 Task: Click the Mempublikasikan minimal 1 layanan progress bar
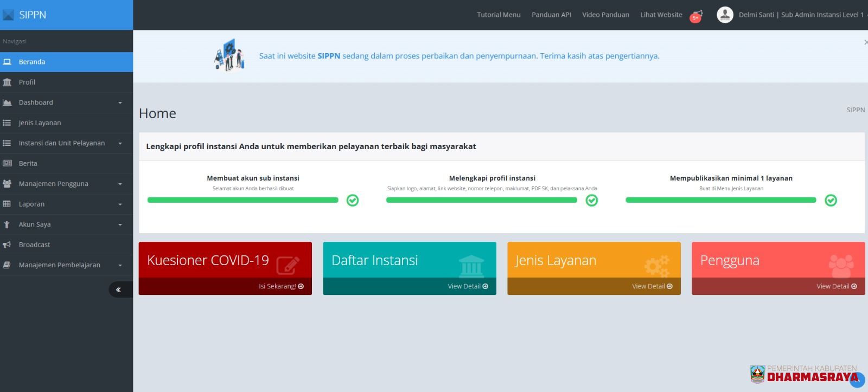tap(721, 200)
